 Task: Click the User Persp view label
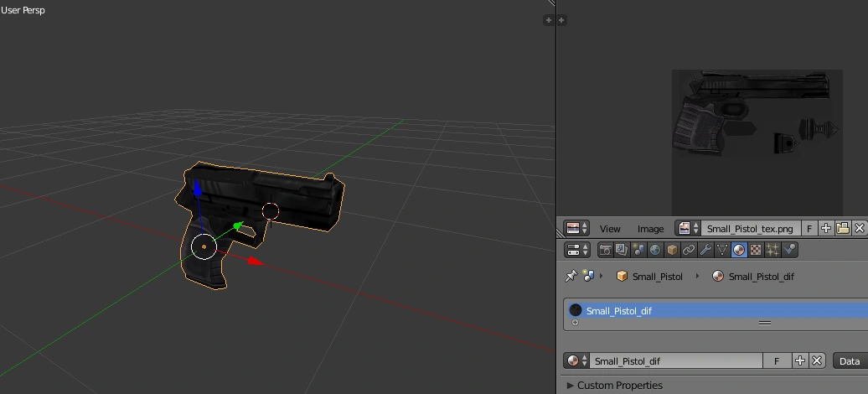tap(23, 10)
